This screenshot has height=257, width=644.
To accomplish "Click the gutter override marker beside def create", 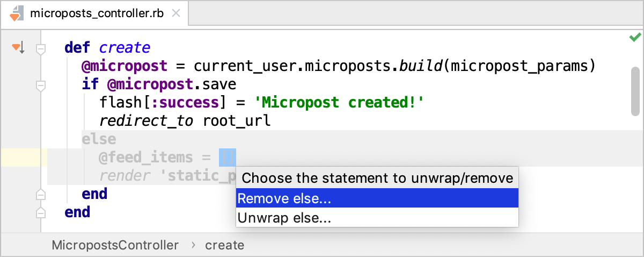I will pyautogui.click(x=18, y=48).
